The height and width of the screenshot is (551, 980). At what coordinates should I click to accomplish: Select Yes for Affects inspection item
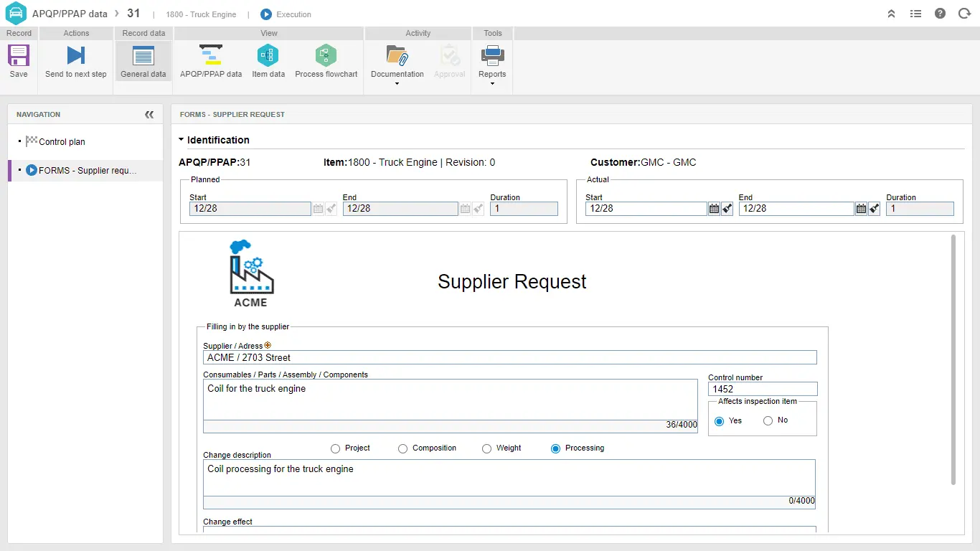click(x=720, y=421)
